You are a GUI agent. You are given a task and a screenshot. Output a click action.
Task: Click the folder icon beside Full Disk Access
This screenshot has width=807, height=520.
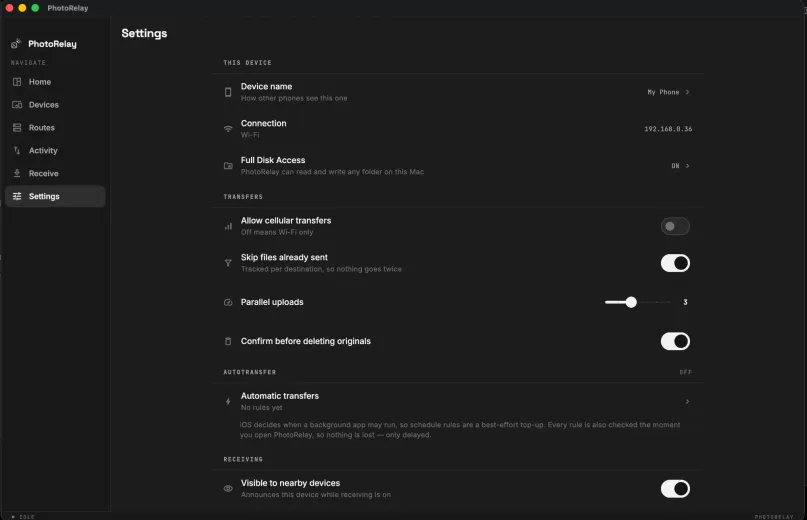(x=228, y=166)
